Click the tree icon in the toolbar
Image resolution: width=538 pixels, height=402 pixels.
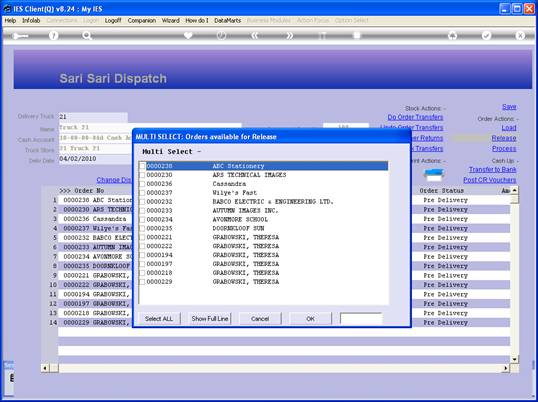click(453, 35)
